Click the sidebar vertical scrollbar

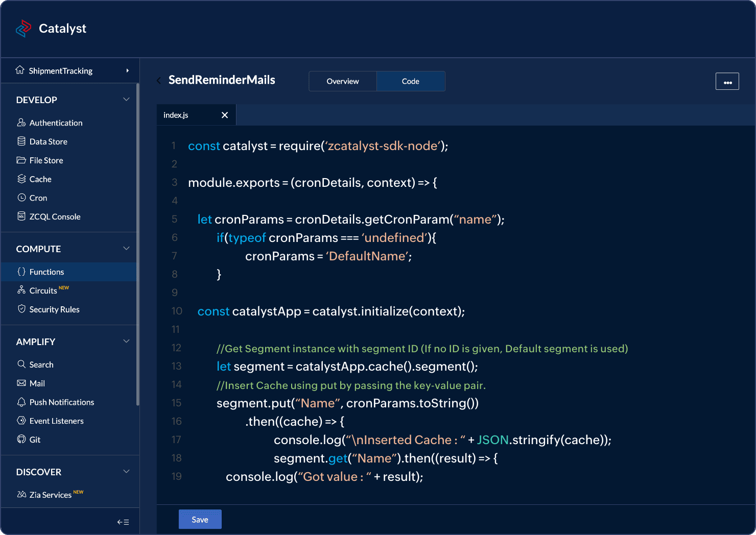(x=138, y=245)
